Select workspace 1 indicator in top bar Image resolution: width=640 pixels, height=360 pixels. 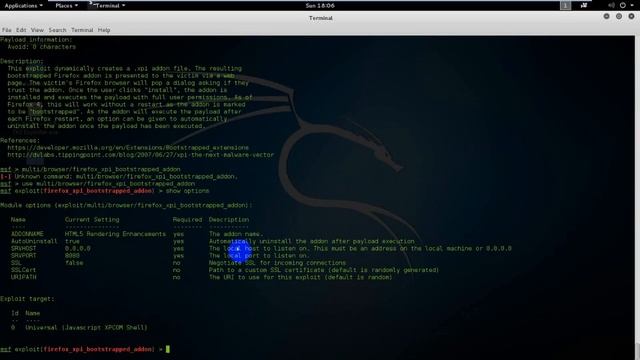click(x=565, y=5)
